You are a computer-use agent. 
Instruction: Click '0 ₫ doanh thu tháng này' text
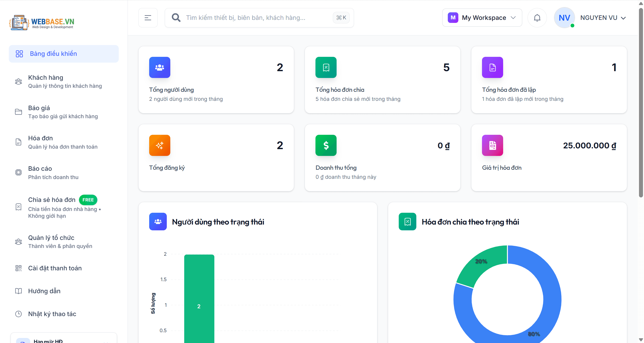point(346,177)
